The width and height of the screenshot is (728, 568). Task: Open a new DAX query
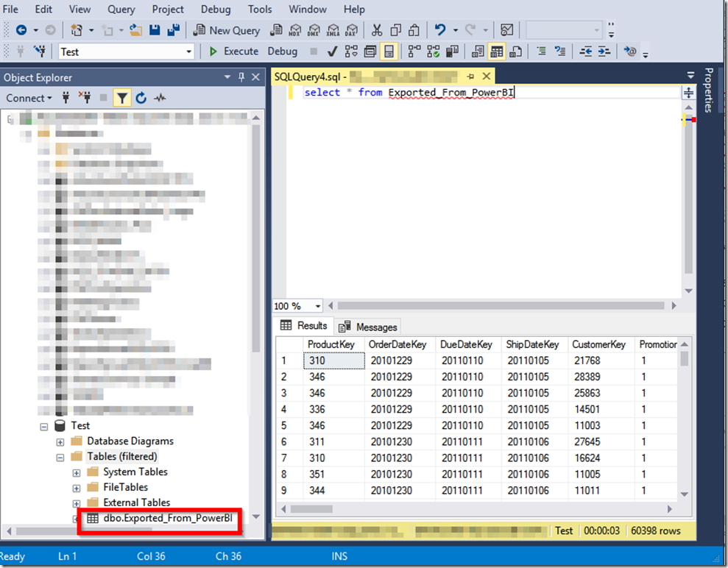click(x=351, y=30)
